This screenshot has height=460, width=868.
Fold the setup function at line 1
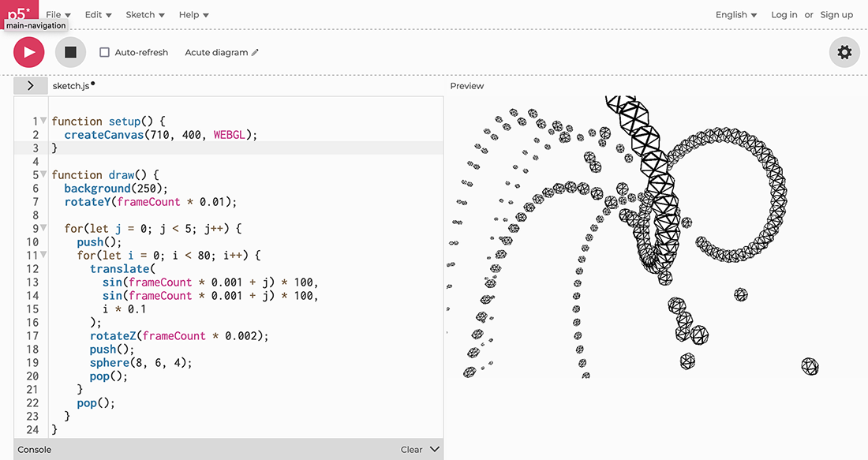click(x=43, y=121)
